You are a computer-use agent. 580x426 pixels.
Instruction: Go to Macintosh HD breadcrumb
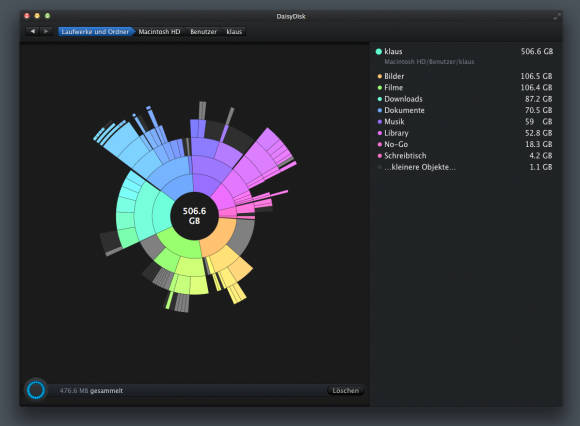[x=159, y=32]
